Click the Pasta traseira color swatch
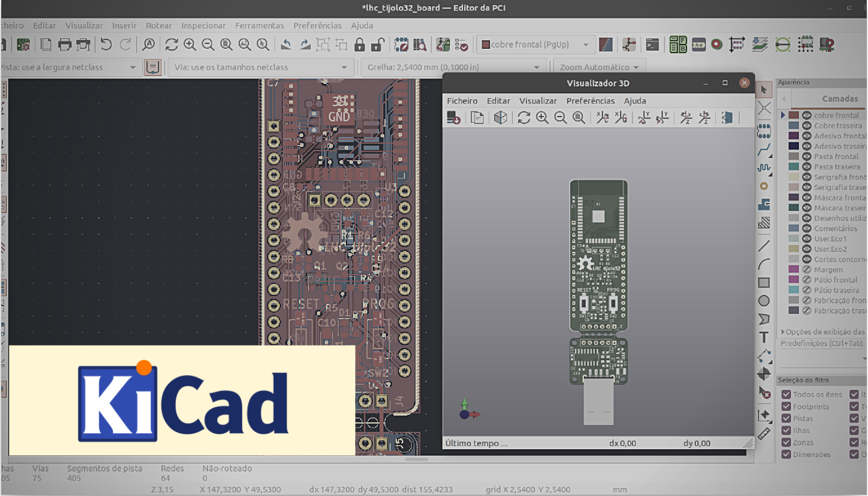 pos(794,167)
